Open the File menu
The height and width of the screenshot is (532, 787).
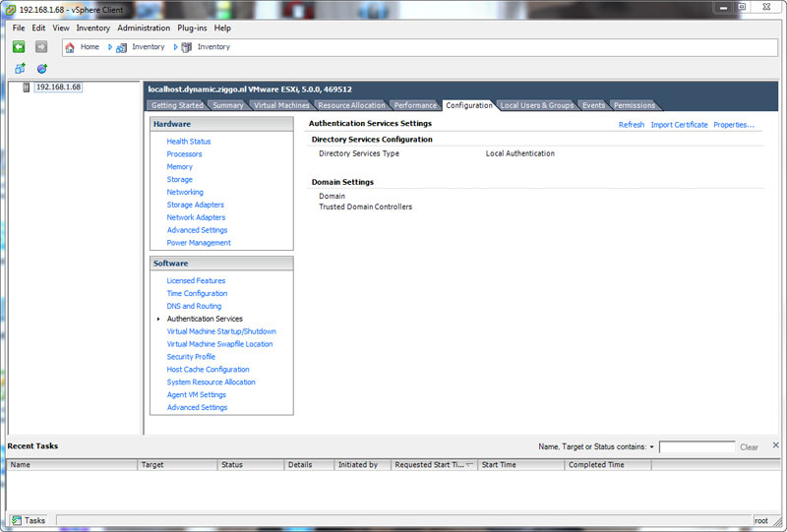point(19,29)
